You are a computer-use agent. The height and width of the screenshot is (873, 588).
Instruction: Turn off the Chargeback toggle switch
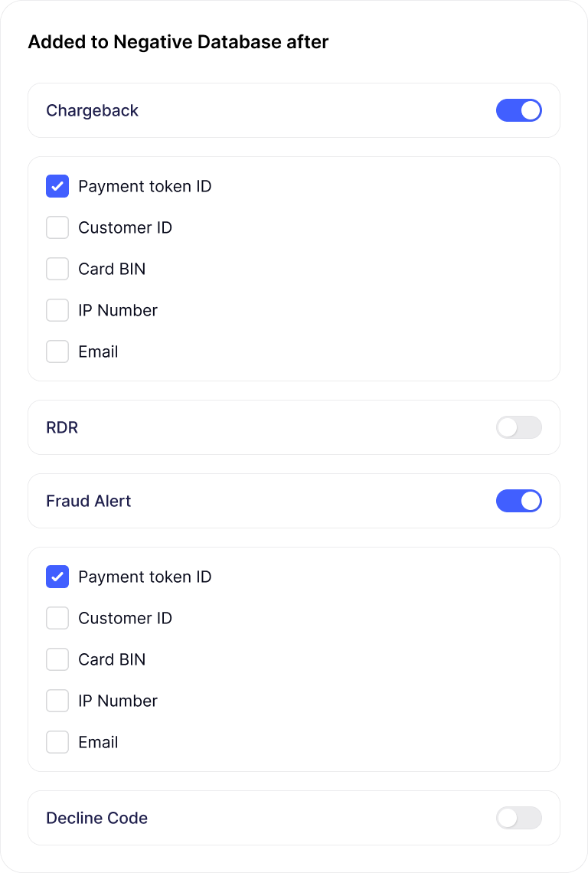518,110
